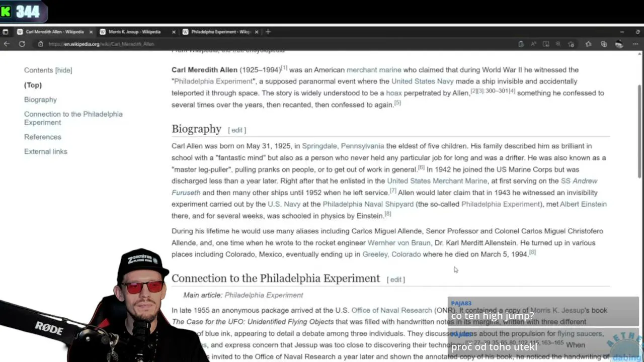Open citation [5] after confessed to again
The height and width of the screenshot is (362, 644).
[x=397, y=103]
